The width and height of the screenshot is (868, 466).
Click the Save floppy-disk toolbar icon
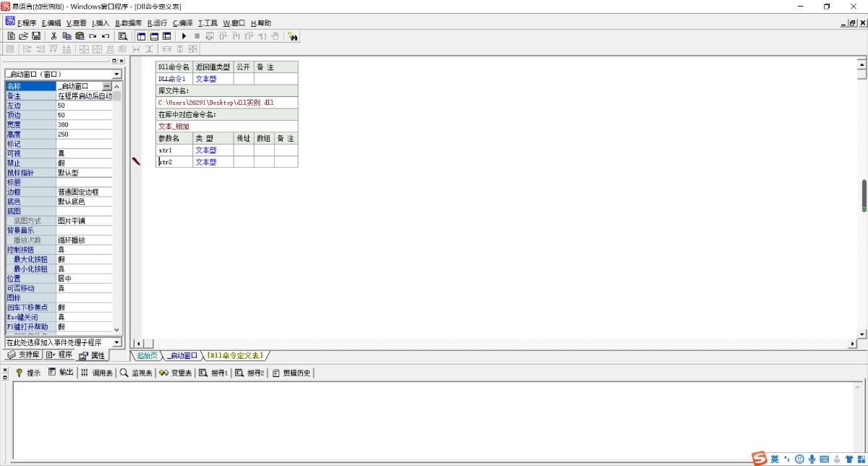coord(35,35)
